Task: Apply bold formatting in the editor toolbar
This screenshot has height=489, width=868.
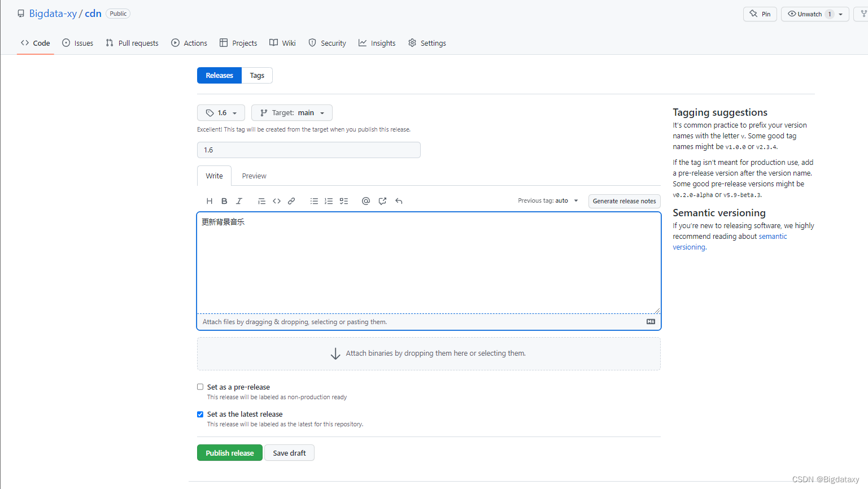Action: click(224, 201)
